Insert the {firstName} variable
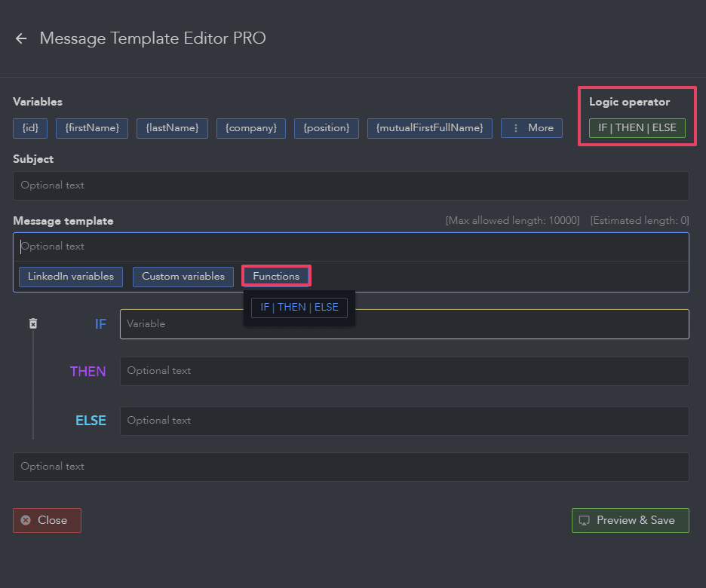Viewport: 706px width, 588px height. [92, 128]
